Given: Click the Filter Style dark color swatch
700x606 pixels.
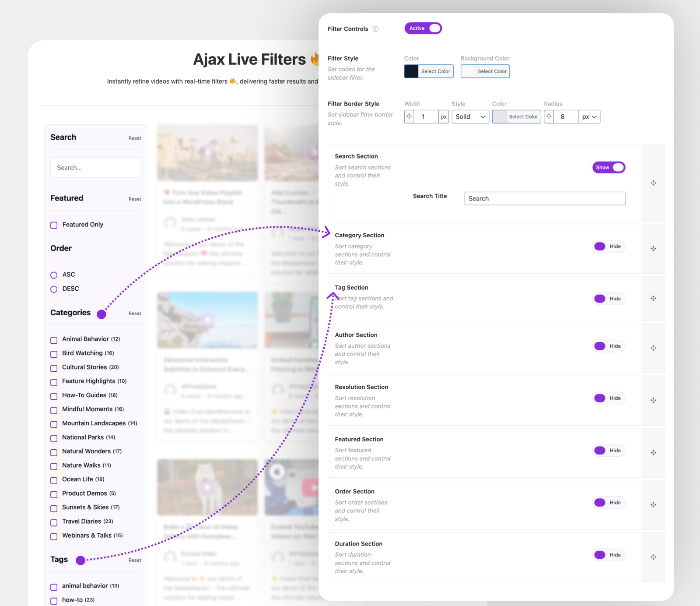Looking at the screenshot, I should click(411, 71).
